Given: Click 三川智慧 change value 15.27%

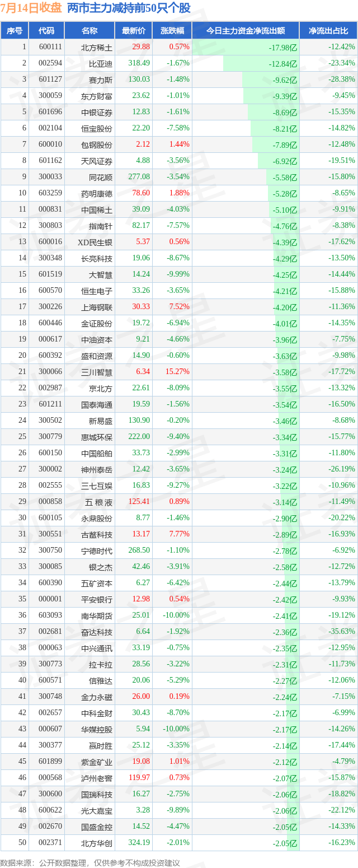Looking at the screenshot, I should pos(177,372).
